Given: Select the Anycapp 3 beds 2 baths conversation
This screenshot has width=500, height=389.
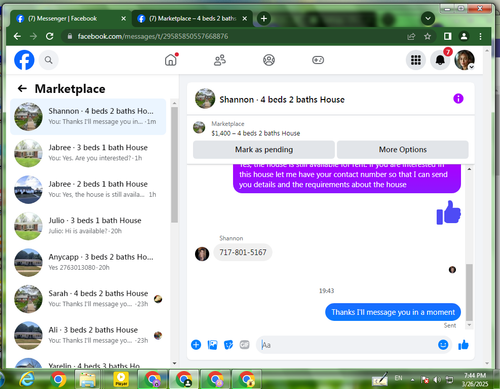Looking at the screenshot, I should click(x=88, y=262).
